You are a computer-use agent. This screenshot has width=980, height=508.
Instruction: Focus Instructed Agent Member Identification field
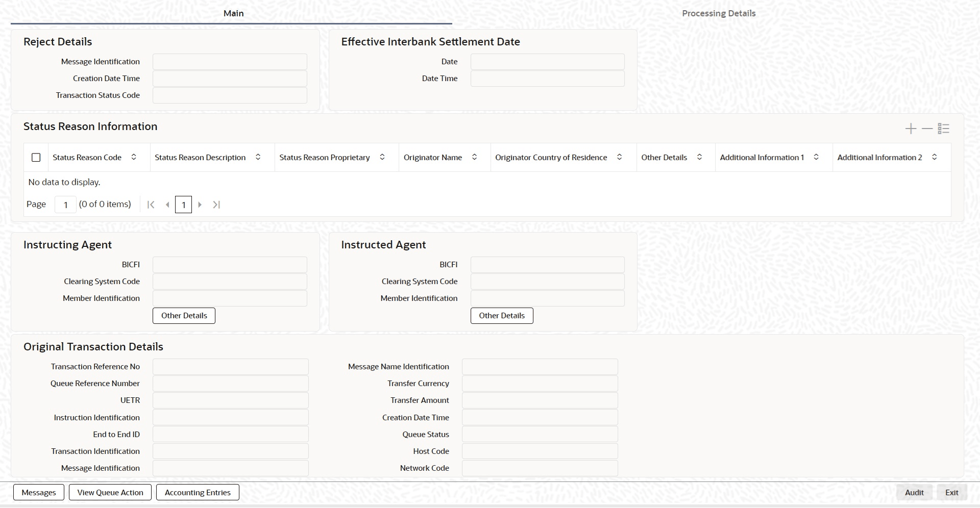click(548, 298)
